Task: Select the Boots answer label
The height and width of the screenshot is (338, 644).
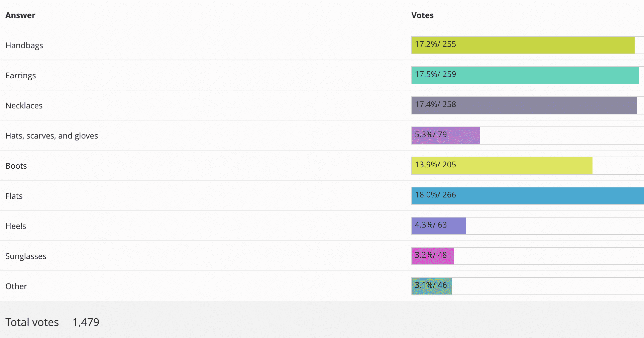Action: tap(16, 166)
